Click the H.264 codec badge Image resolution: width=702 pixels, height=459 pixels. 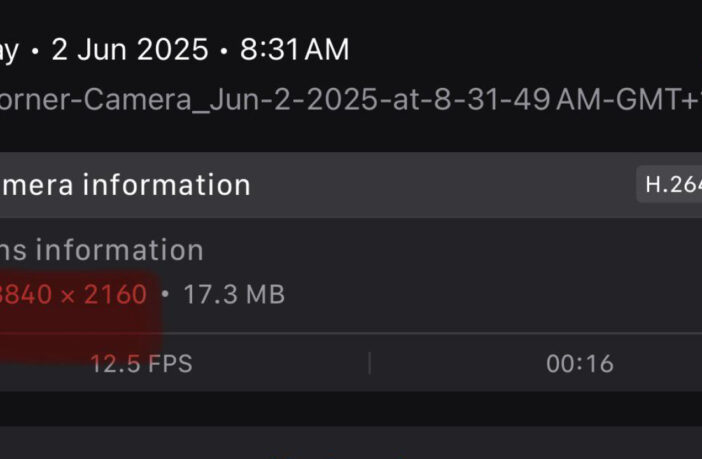click(x=672, y=185)
